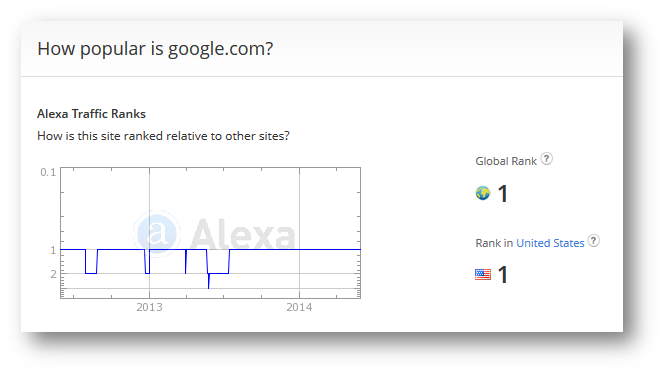Click the Alexa watermark text on chart
The image size is (665, 374).
click(243, 234)
